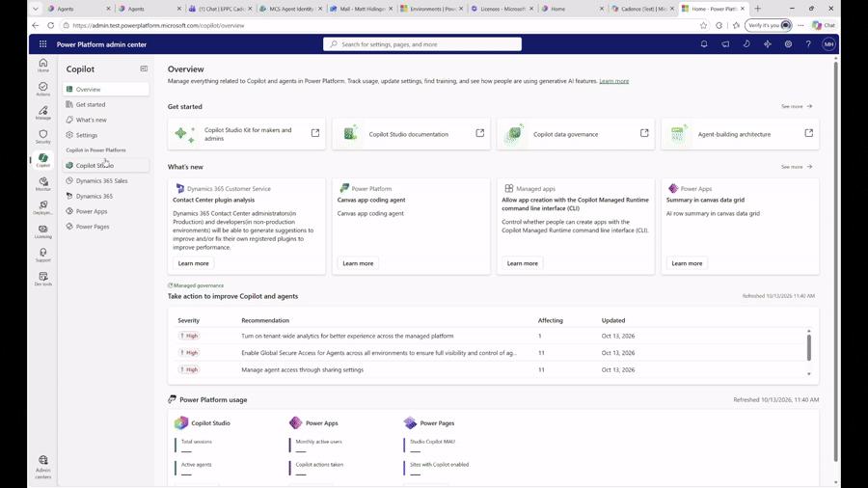Open Support in the left rail
This screenshot has height=488, width=868.
pos(42,255)
